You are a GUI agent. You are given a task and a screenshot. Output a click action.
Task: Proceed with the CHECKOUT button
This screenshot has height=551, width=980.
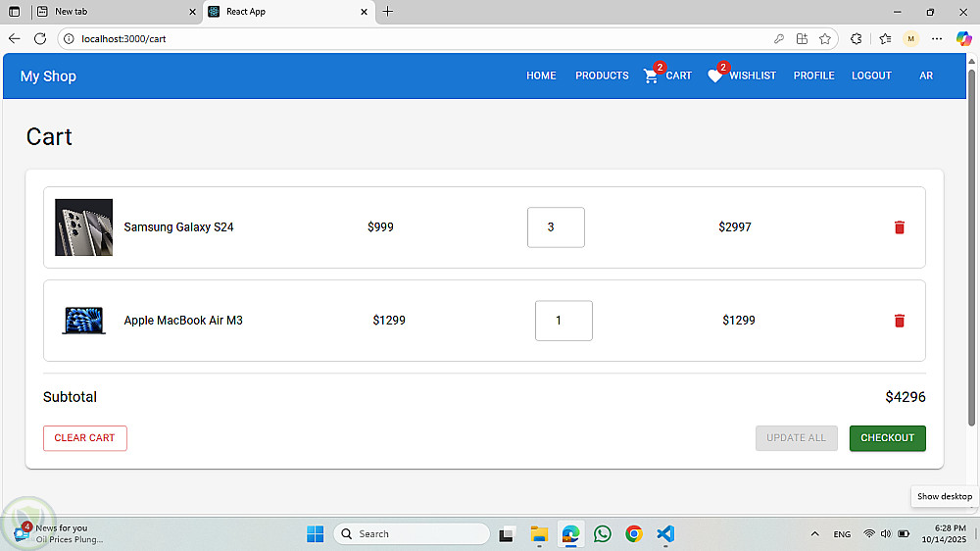pyautogui.click(x=888, y=438)
